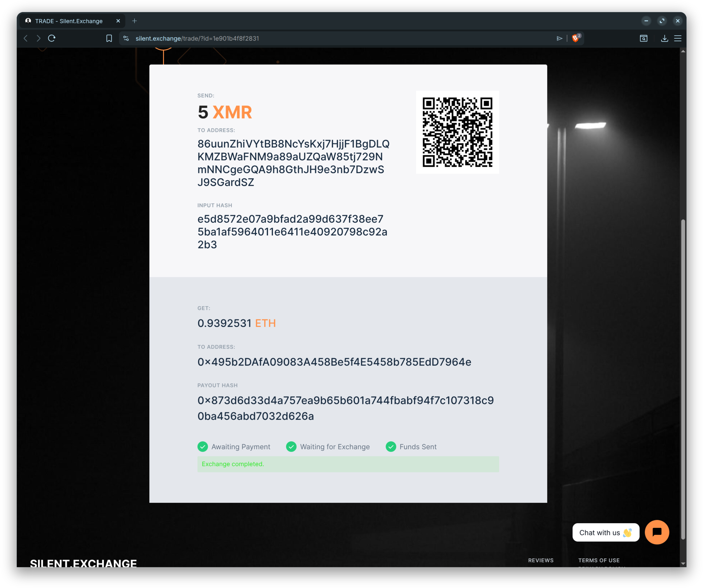Screen dimensions: 703x588
Task: Click the 5 XMR send amount
Action: tap(225, 112)
